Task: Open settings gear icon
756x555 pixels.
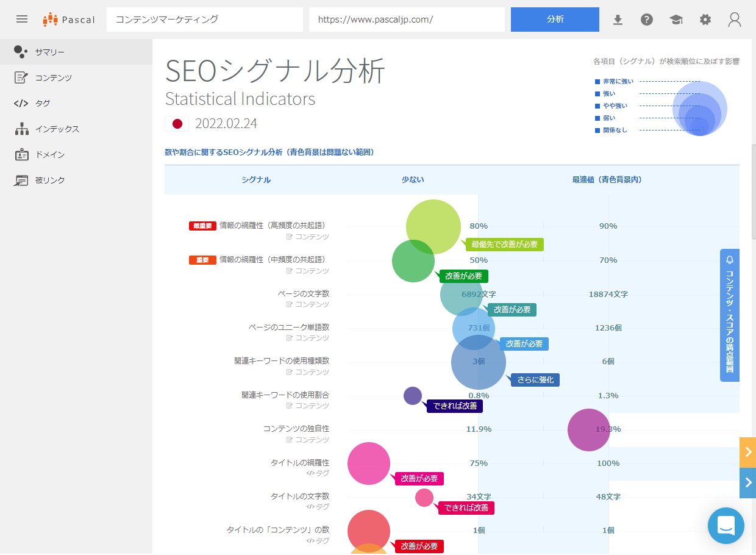Action: (x=705, y=20)
